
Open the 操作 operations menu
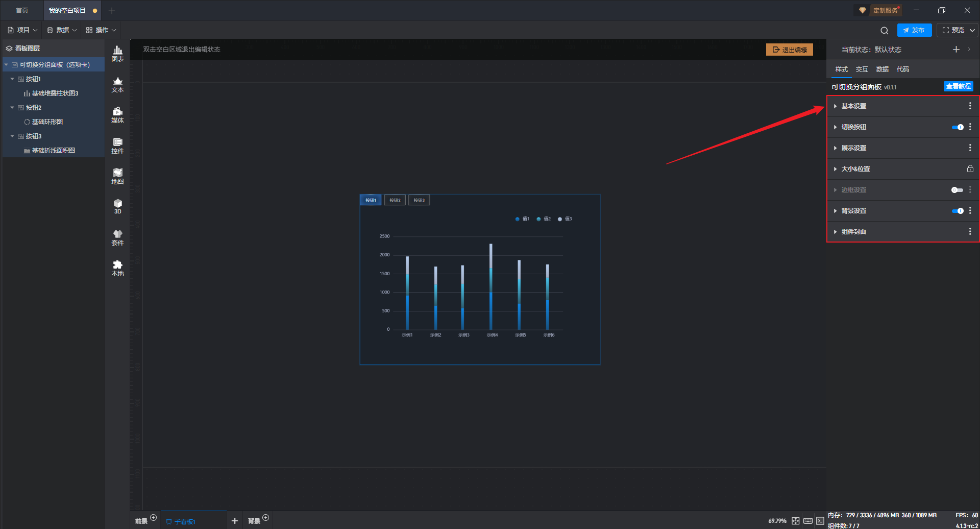101,30
